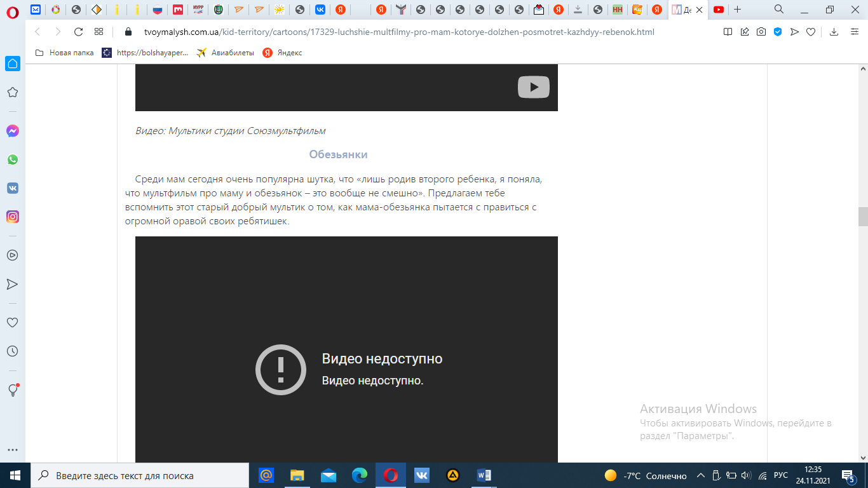Click the Видео: Мультики студии Союзмультфильм caption
The width and height of the screenshot is (868, 488).
231,131
